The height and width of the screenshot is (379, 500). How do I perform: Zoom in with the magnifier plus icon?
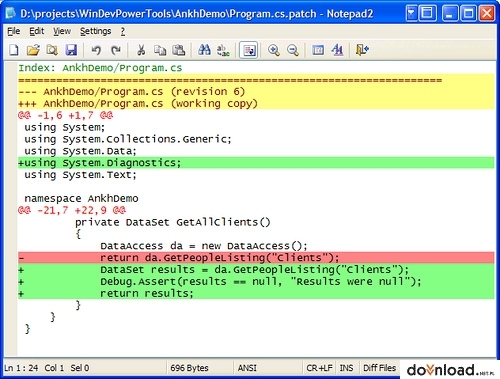point(274,50)
